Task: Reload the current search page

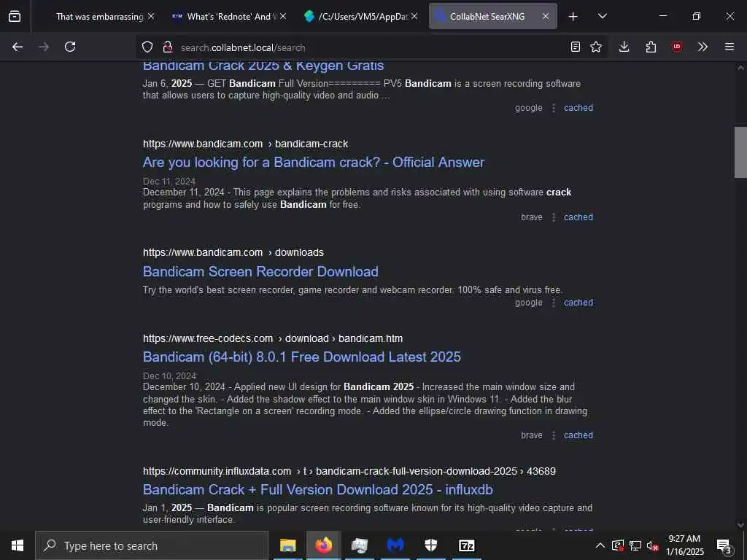Action: [70, 47]
